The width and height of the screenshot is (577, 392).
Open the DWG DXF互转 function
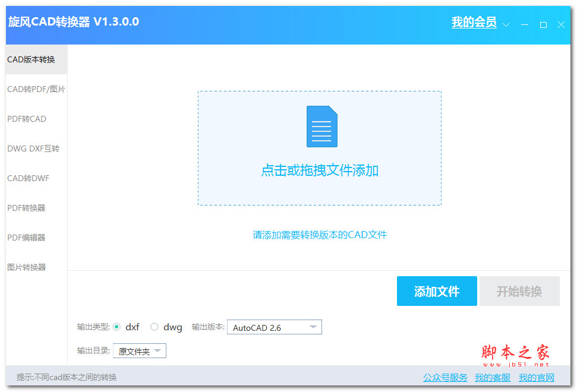point(33,148)
